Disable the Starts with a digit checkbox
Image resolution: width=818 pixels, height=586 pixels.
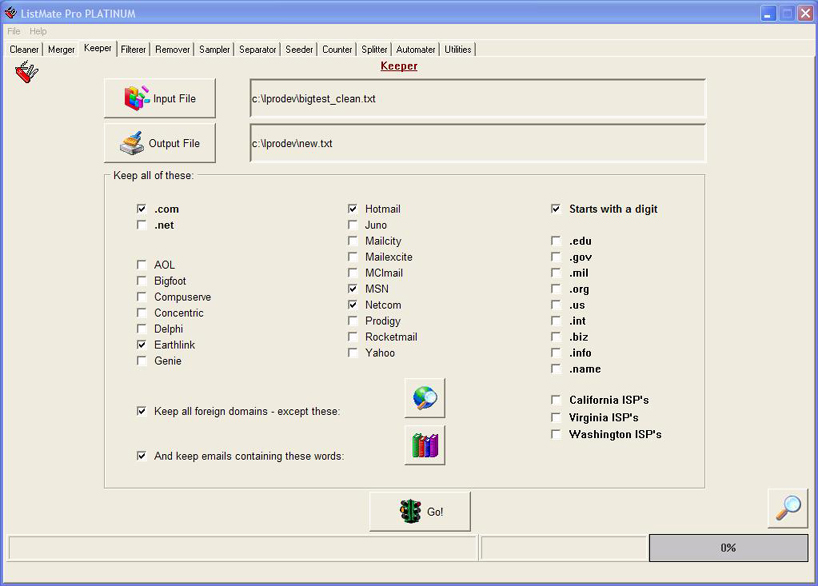tap(556, 209)
